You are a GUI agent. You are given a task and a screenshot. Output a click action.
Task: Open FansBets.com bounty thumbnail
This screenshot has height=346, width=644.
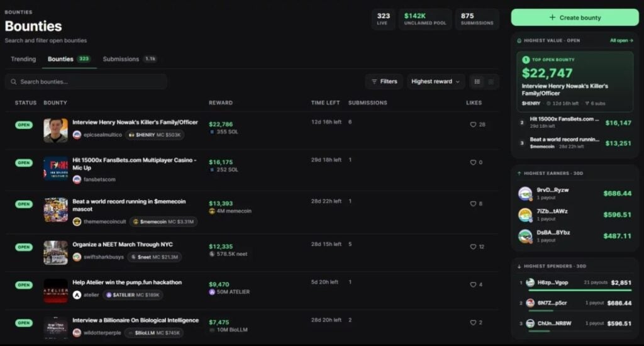pos(56,168)
